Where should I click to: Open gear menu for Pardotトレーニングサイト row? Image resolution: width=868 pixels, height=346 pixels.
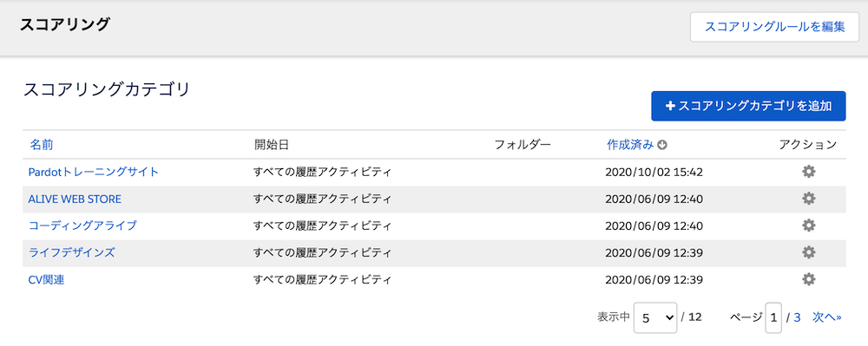click(x=809, y=172)
